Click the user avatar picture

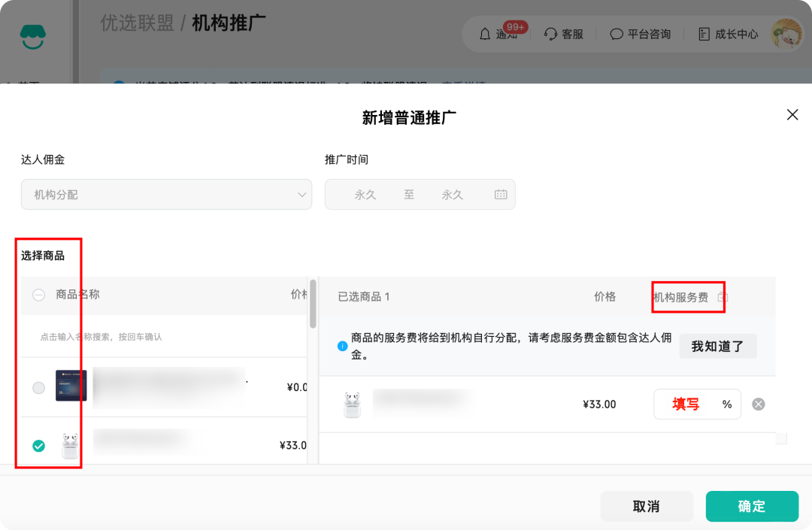786,34
